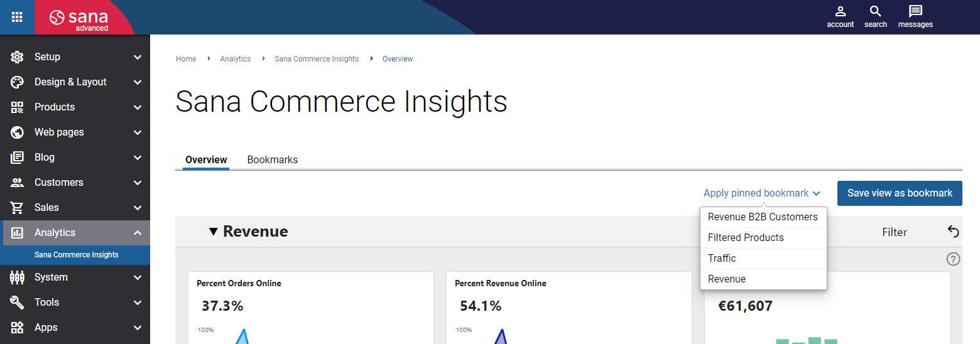Click the Products QR icon
Image resolution: width=980 pixels, height=344 pixels.
[17, 107]
